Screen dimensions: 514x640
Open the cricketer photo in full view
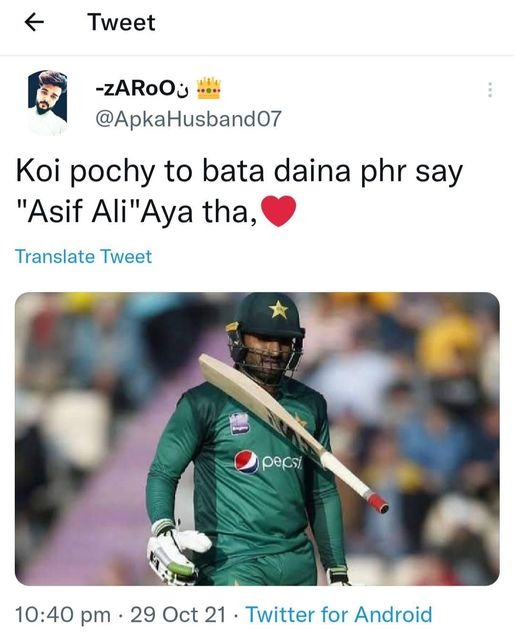pos(257,439)
